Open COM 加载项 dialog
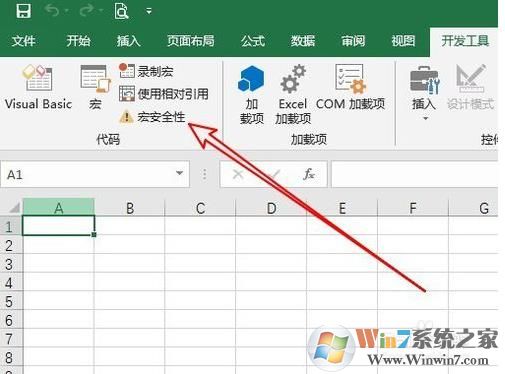The image size is (505, 374). [x=350, y=87]
